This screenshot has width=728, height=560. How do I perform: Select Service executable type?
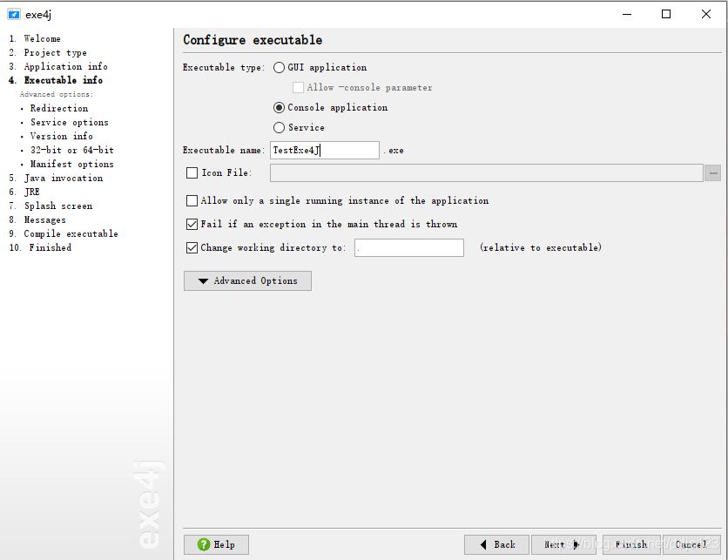pyautogui.click(x=279, y=128)
